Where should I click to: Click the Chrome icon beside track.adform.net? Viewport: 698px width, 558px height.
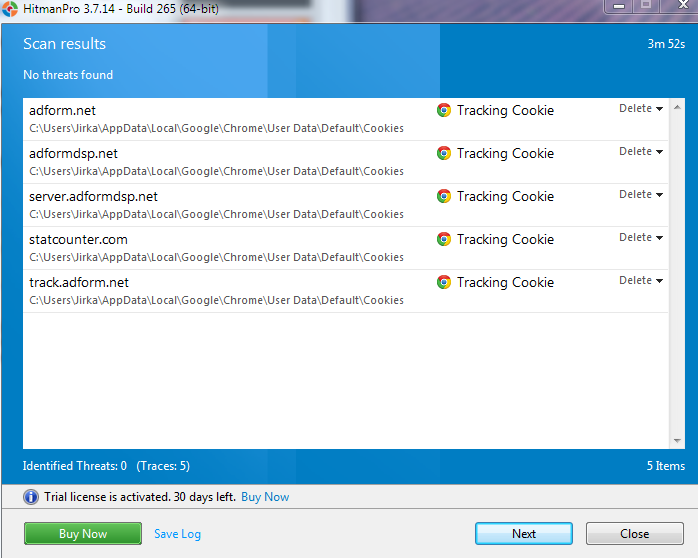coord(444,282)
